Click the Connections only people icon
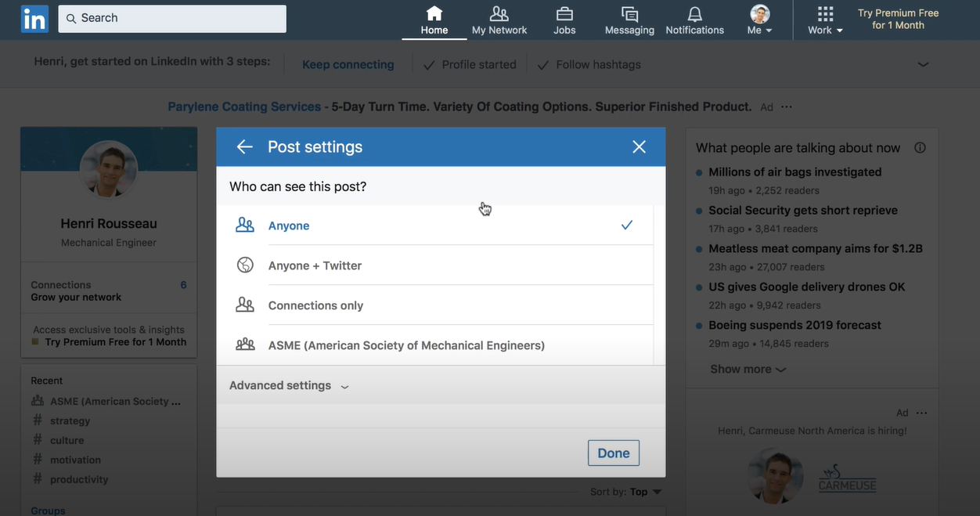Screen dimensions: 980x516 245,305
